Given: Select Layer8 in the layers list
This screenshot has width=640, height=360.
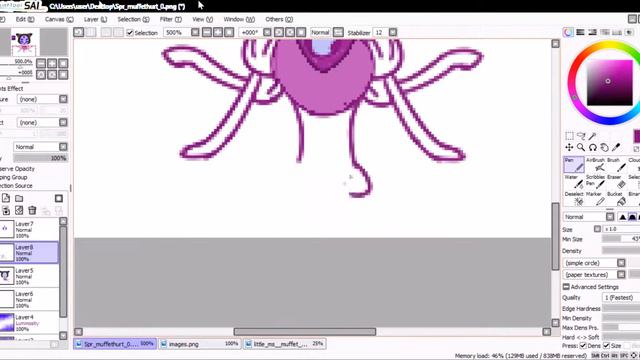Looking at the screenshot, I should click(x=29, y=252).
